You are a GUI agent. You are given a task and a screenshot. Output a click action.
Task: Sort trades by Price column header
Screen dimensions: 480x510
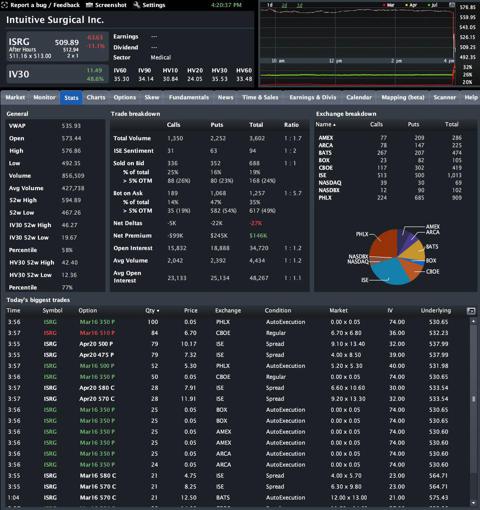pos(191,311)
